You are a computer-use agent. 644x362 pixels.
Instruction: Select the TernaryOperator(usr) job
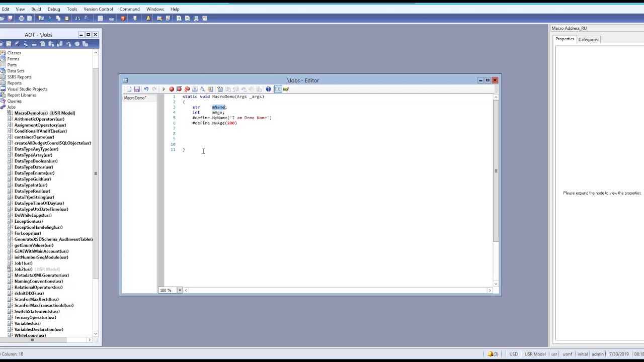[35, 317]
